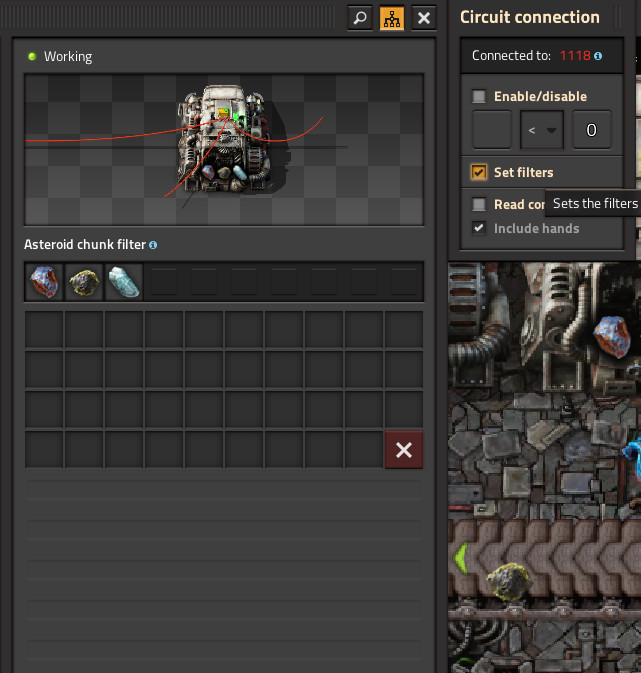Click the first empty inventory slot
The width and height of the screenshot is (641, 673).
tap(44, 329)
